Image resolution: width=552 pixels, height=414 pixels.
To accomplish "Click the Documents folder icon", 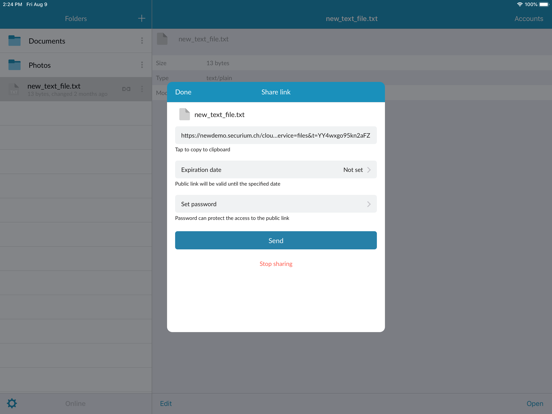I will [14, 41].
